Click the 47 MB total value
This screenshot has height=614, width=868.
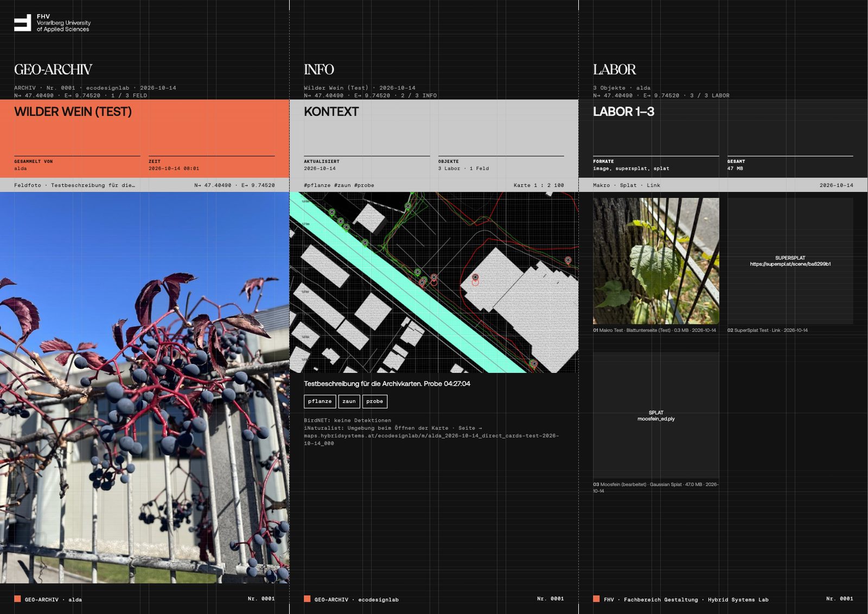click(735, 168)
